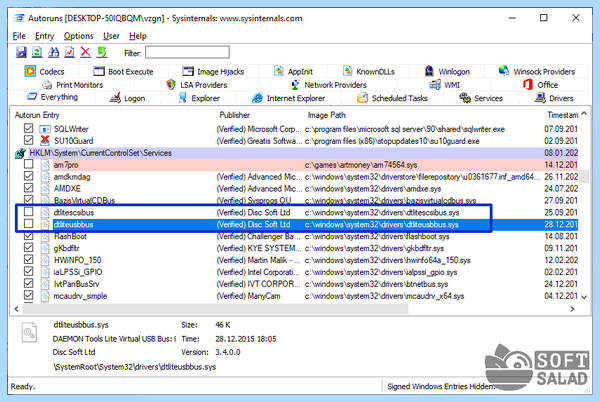Click the Refresh toolbar icon
600x402 pixels.
[x=37, y=52]
